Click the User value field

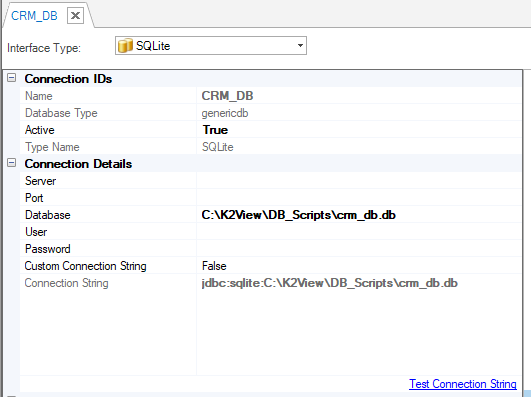[359, 232]
